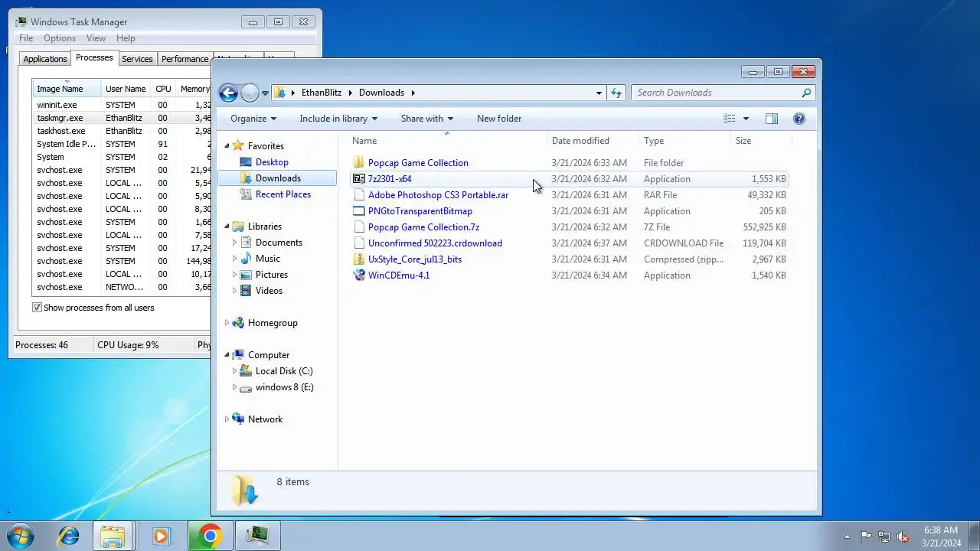This screenshot has width=980, height=551.
Task: Open the View menu in Task Manager
Action: (x=96, y=38)
